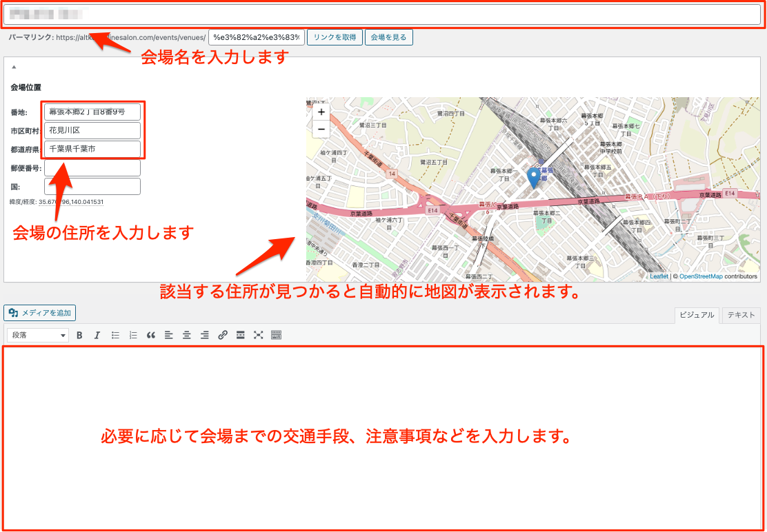Image resolution: width=767 pixels, height=532 pixels.
Task: Align text to the left
Action: [x=169, y=336]
